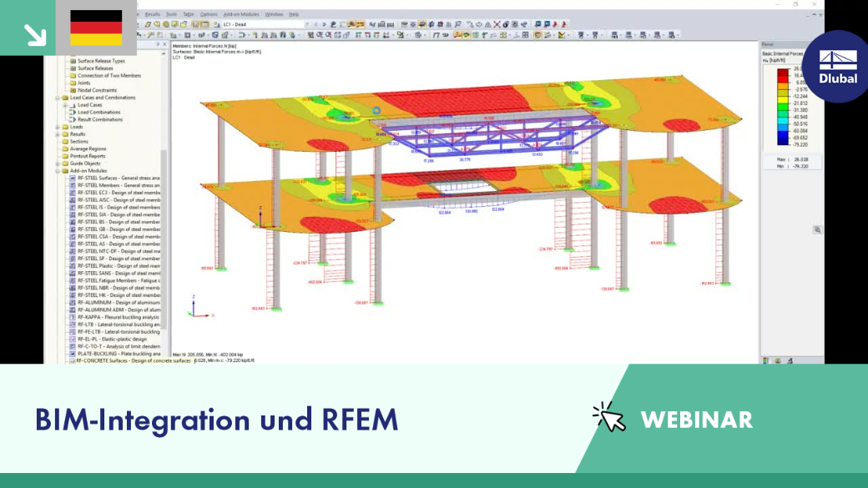Open the Add-on Modules menu

click(241, 14)
